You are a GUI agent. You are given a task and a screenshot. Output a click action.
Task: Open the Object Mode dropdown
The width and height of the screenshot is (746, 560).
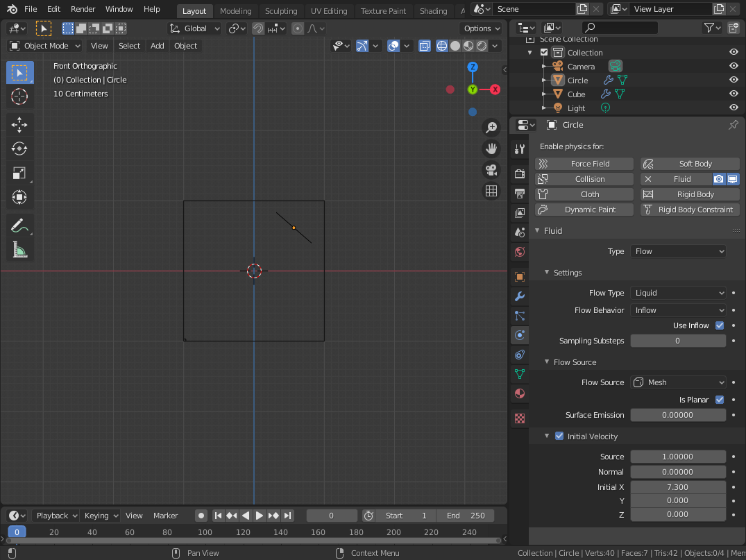tap(45, 46)
